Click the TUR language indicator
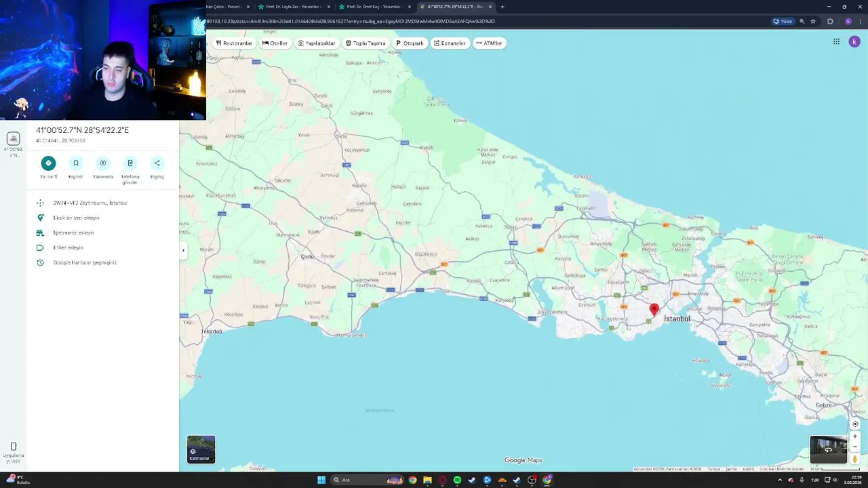Image resolution: width=868 pixels, height=488 pixels. click(815, 480)
